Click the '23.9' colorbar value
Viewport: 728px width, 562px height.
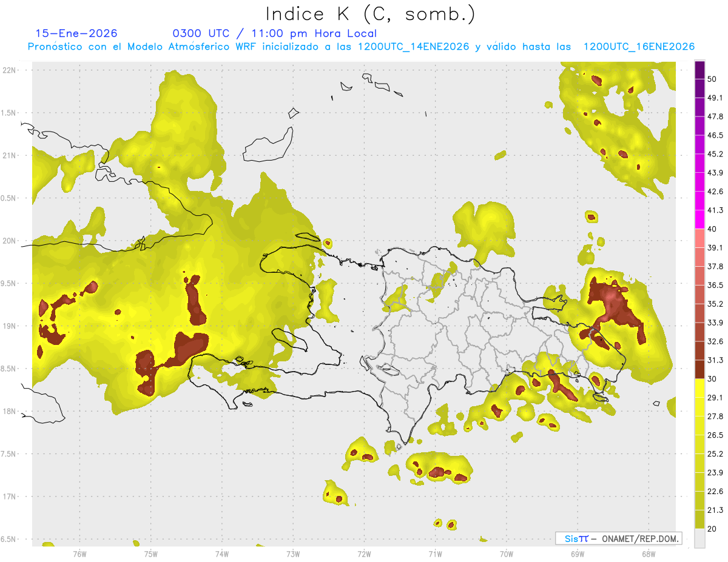pyautogui.click(x=715, y=473)
